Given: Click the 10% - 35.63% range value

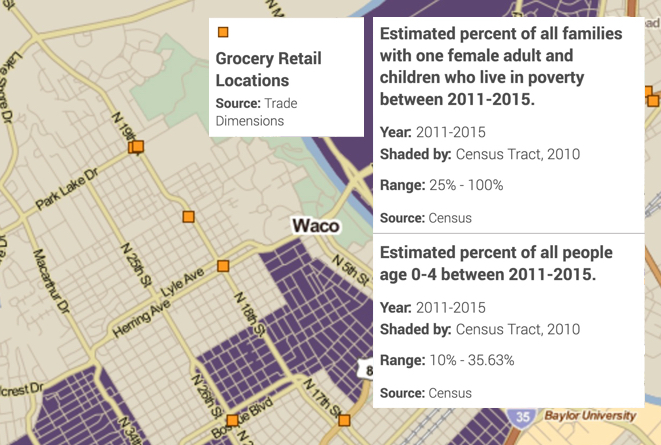Looking at the screenshot, I should (472, 360).
